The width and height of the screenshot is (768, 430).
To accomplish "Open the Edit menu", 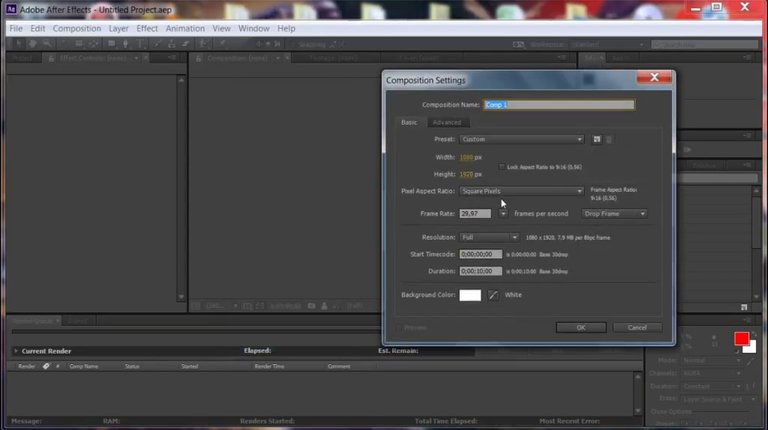I will coord(37,28).
